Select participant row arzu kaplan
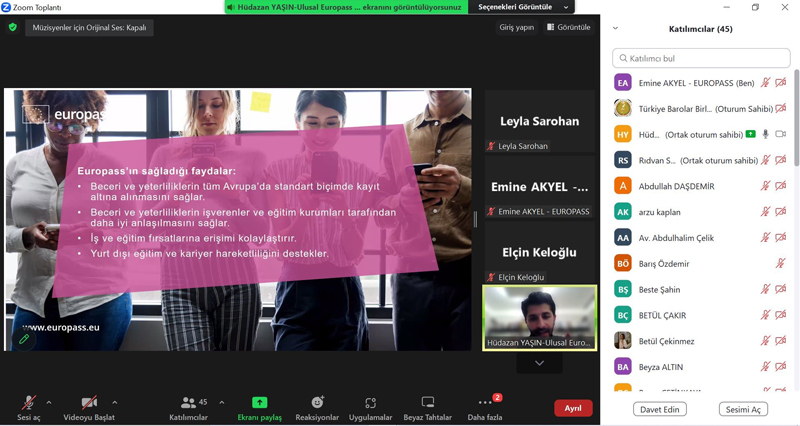The height and width of the screenshot is (426, 800). coord(701,212)
